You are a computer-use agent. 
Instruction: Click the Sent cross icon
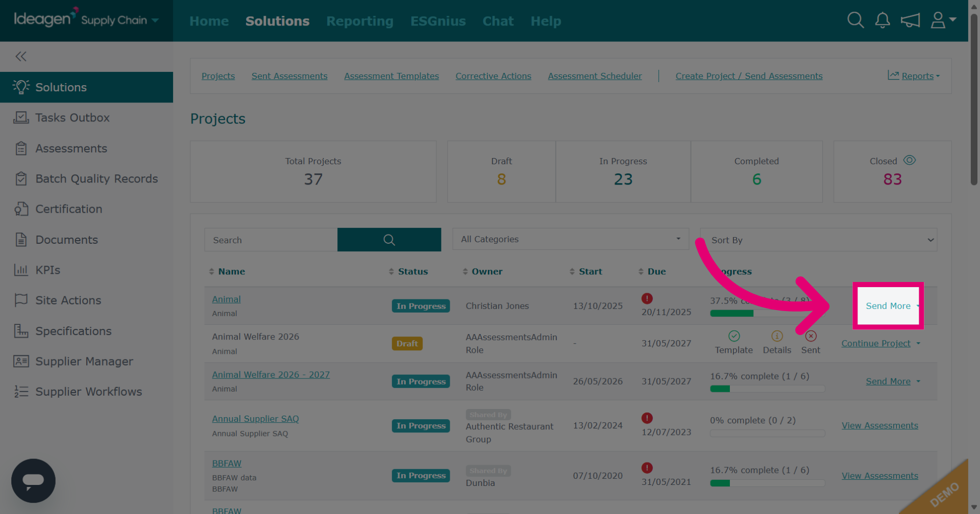click(811, 336)
